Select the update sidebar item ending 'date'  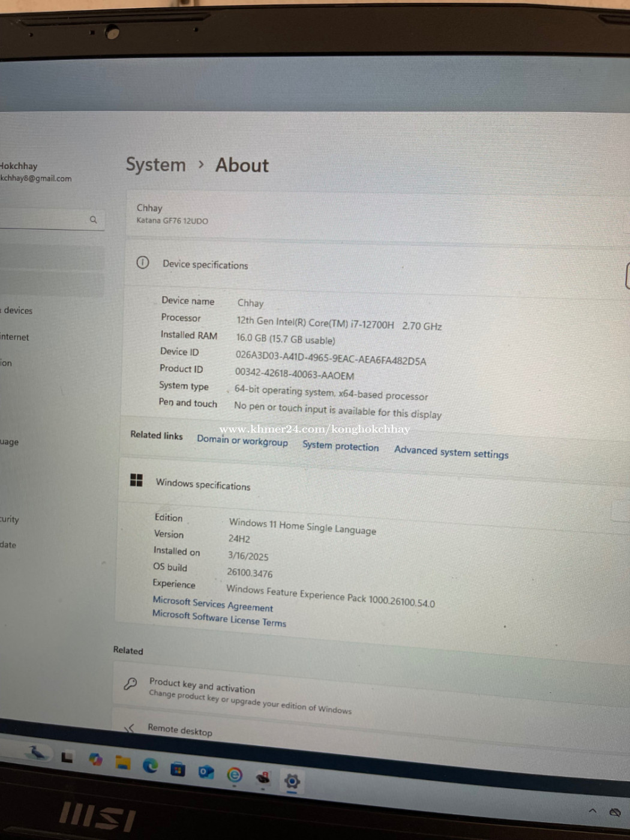[8, 545]
